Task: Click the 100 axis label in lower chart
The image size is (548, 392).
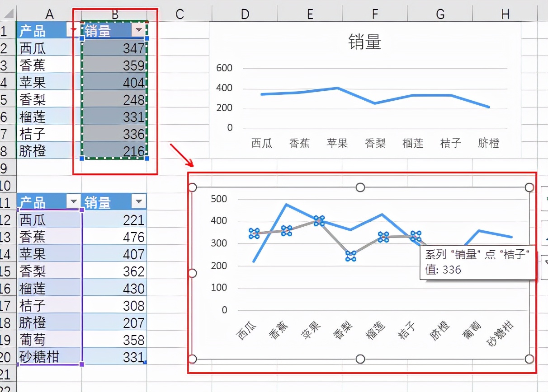Action: pyautogui.click(x=219, y=288)
